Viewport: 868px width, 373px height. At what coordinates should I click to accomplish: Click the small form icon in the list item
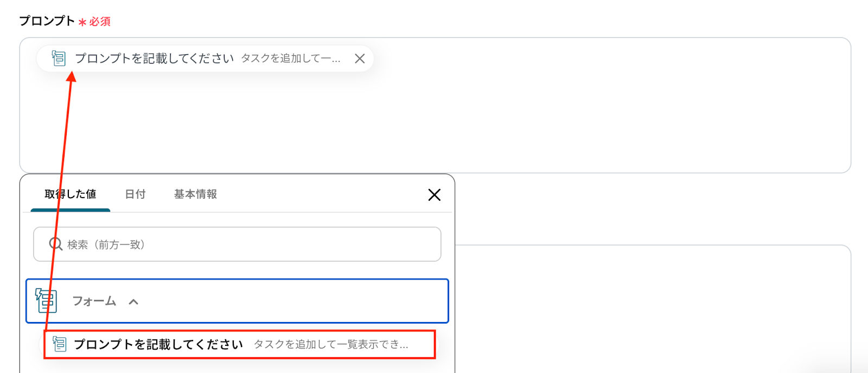(x=60, y=344)
